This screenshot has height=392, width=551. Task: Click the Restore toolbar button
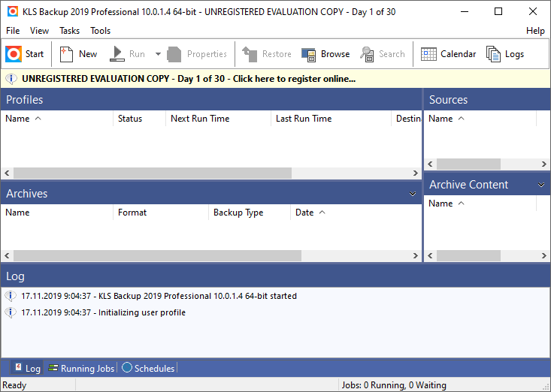click(267, 54)
